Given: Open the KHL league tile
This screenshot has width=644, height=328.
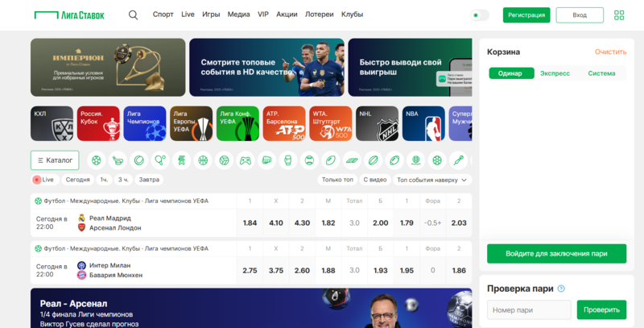Looking at the screenshot, I should tap(52, 124).
